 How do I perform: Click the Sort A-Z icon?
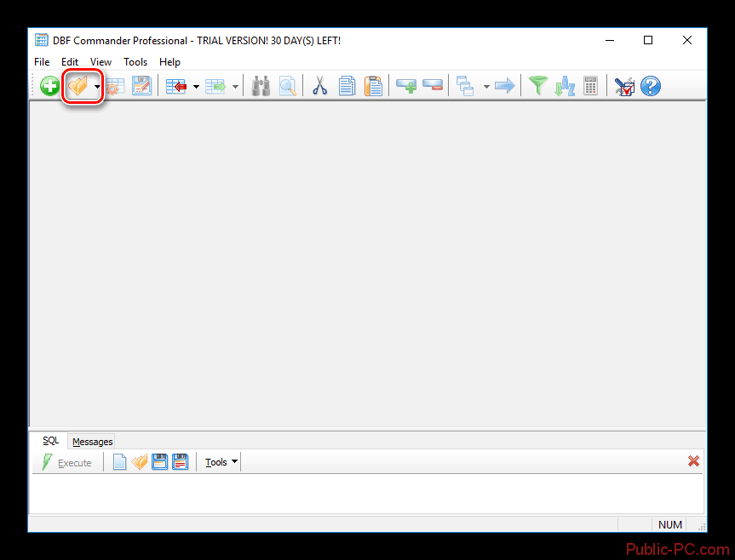[564, 86]
